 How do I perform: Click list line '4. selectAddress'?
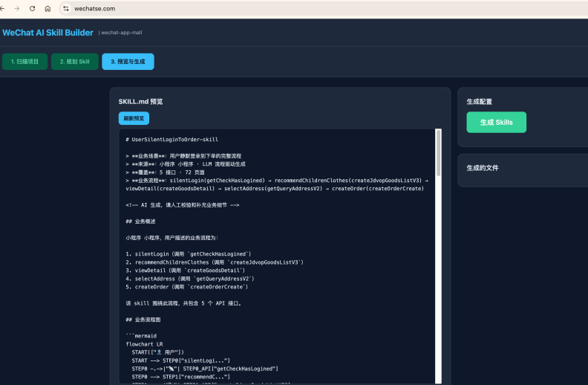[190, 279]
